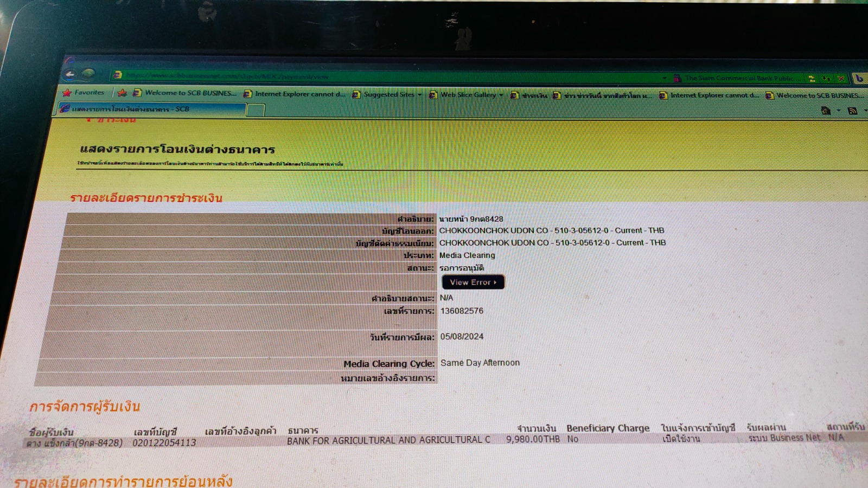The height and width of the screenshot is (488, 868).
Task: Click section heading 'การจัดการผู้รับเงิน'
Action: pyautogui.click(x=85, y=407)
